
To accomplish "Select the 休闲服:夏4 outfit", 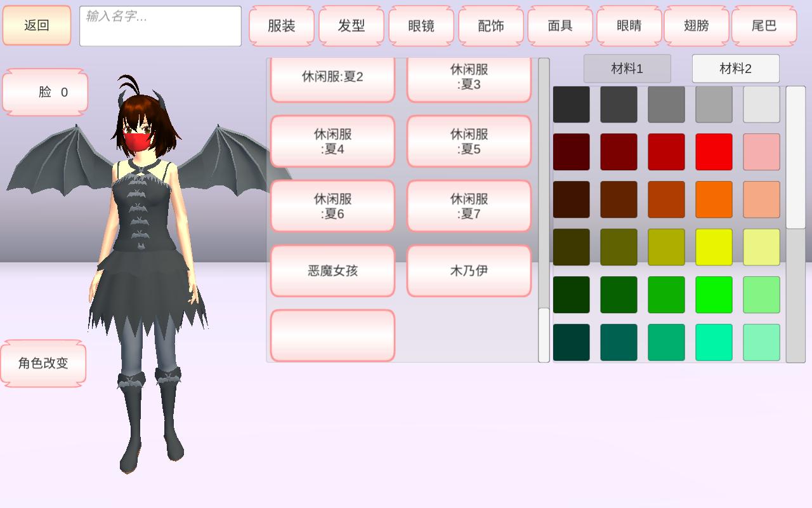I will coord(332,142).
